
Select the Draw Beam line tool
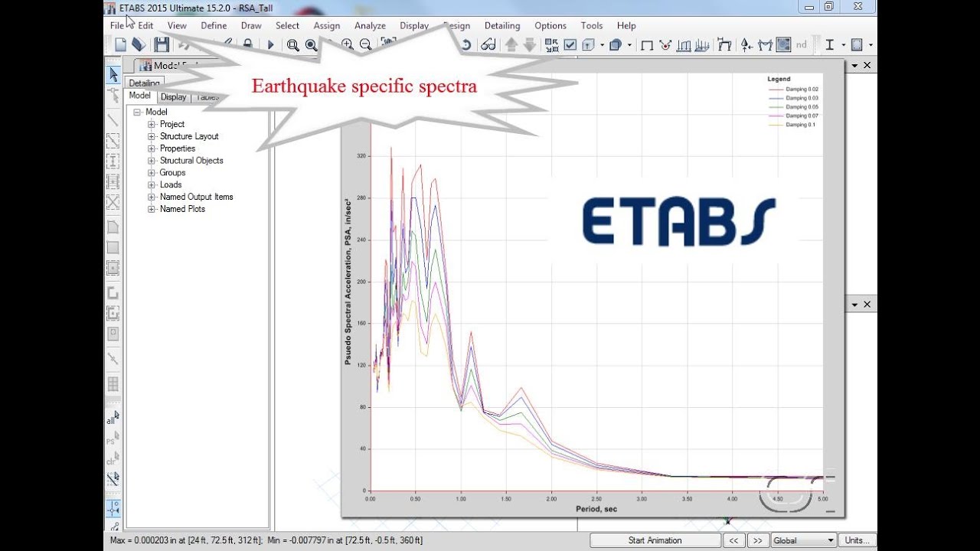tap(113, 120)
